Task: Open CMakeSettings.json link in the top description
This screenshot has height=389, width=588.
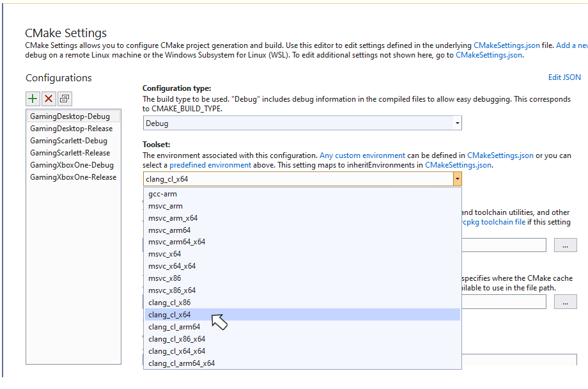Action: tap(507, 45)
